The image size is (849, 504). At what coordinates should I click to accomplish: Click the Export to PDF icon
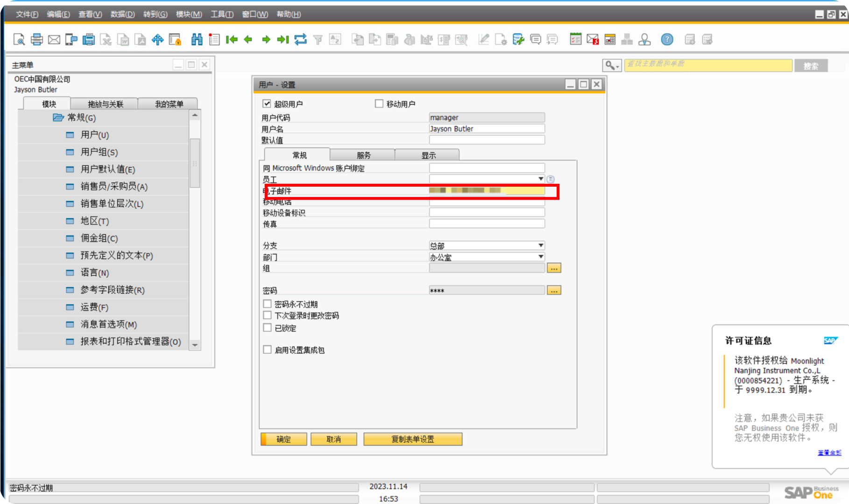(140, 40)
